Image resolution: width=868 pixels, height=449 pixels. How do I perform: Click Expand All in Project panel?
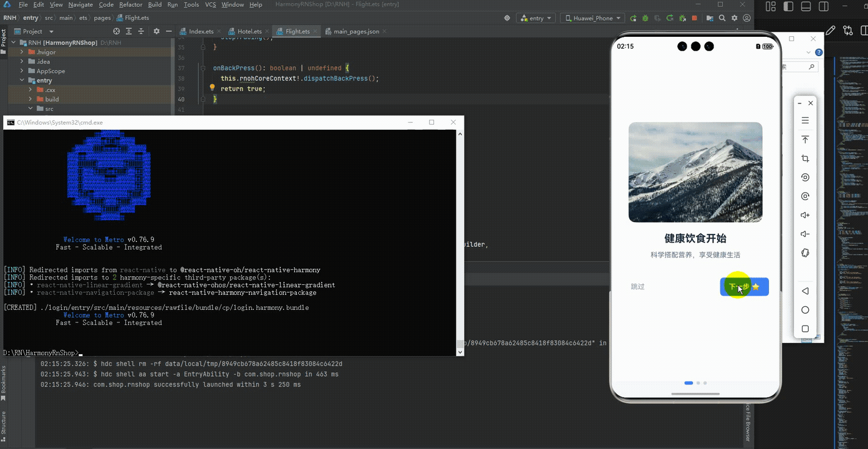[129, 31]
